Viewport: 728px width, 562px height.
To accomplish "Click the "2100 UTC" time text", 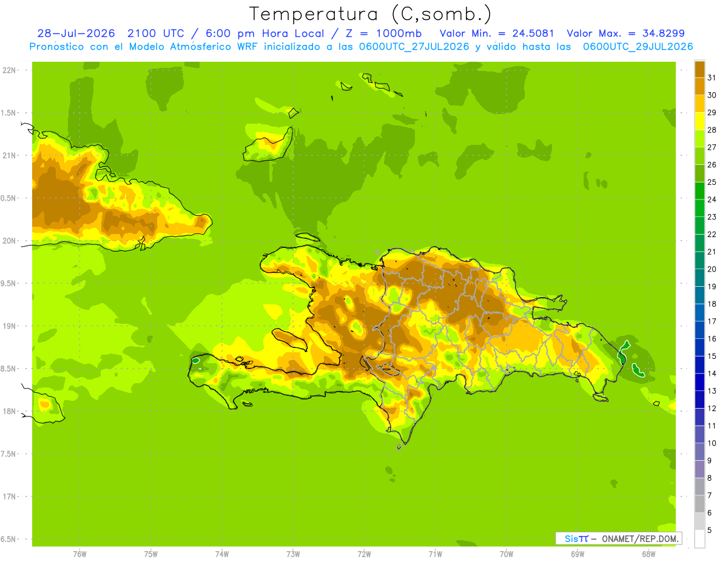I will pos(157,33).
